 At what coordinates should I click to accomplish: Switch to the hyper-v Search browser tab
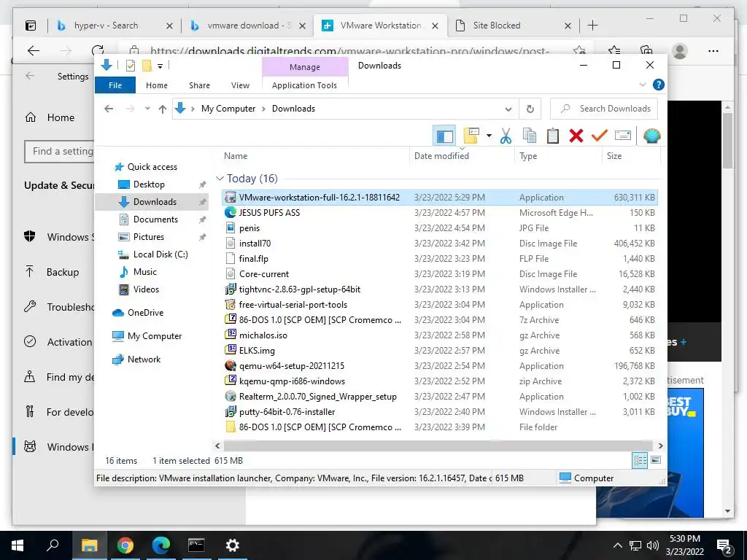[x=114, y=26]
